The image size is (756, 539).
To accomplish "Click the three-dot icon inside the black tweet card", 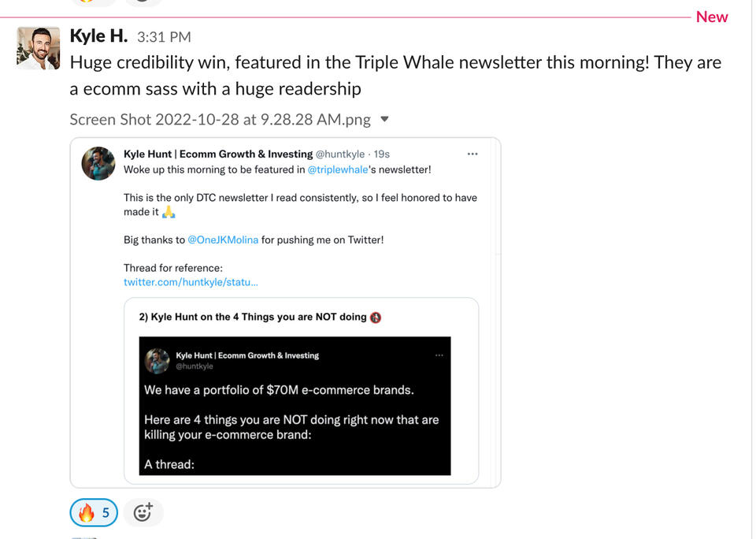I will [x=439, y=355].
